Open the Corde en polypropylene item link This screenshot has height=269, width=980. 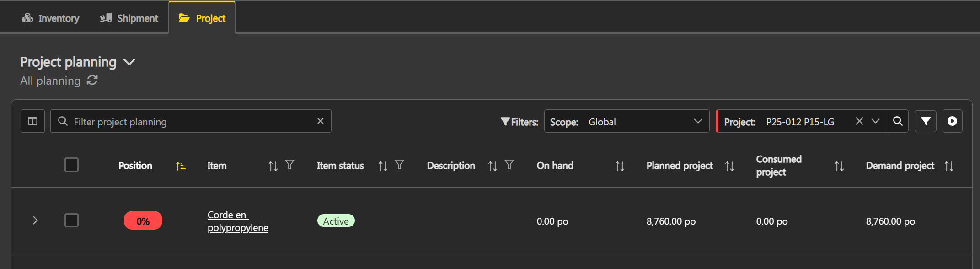pyautogui.click(x=237, y=221)
